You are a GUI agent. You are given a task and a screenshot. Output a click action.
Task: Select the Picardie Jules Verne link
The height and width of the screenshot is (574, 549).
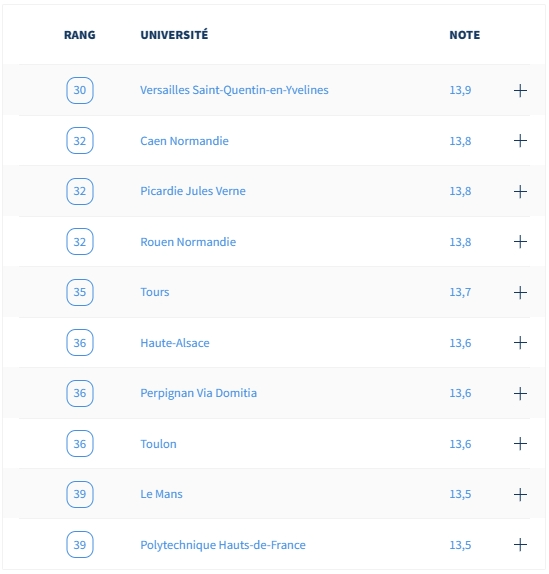(193, 191)
